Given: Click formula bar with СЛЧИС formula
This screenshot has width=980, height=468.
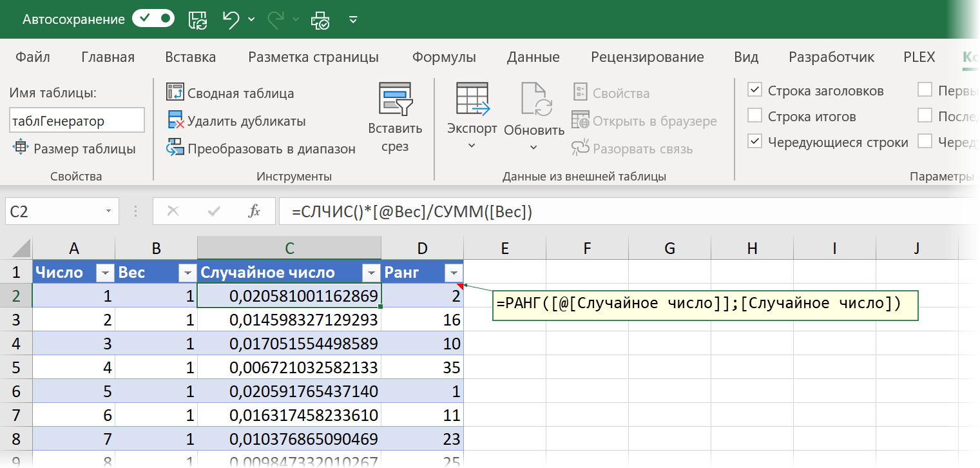Looking at the screenshot, I should 629,211.
